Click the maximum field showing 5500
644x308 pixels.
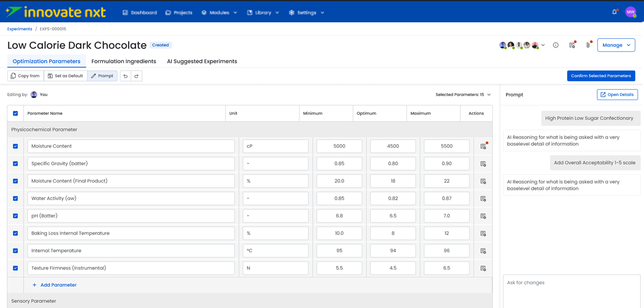pos(447,146)
